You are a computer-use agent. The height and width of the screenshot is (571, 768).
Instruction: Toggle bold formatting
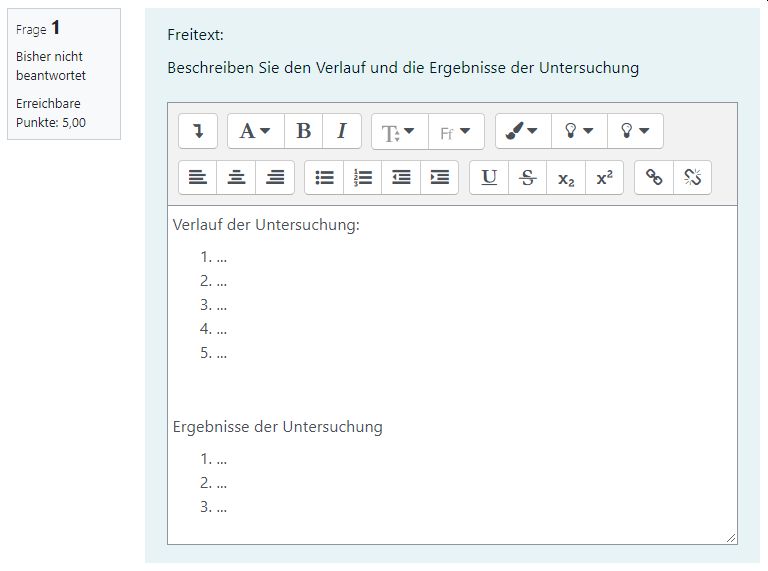coord(303,131)
